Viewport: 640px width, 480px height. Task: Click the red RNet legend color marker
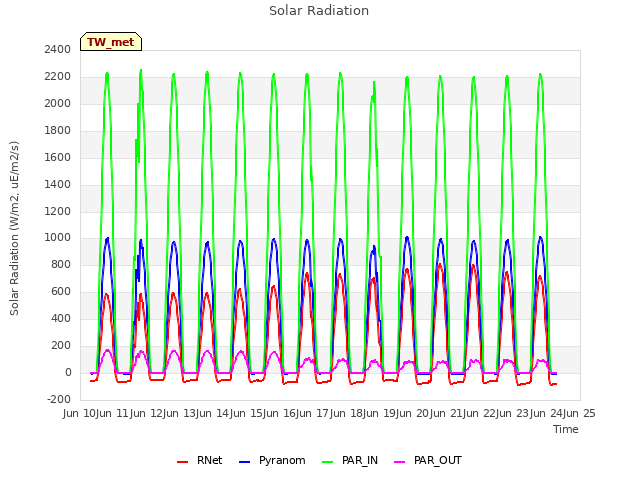[x=182, y=462]
